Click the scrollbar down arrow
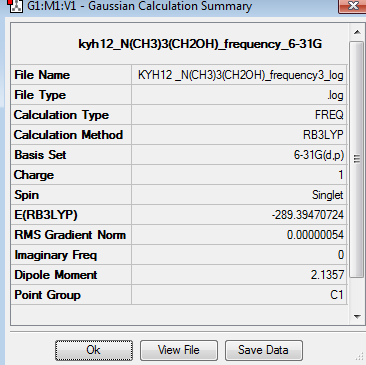The width and height of the screenshot is (366, 365). point(357,317)
